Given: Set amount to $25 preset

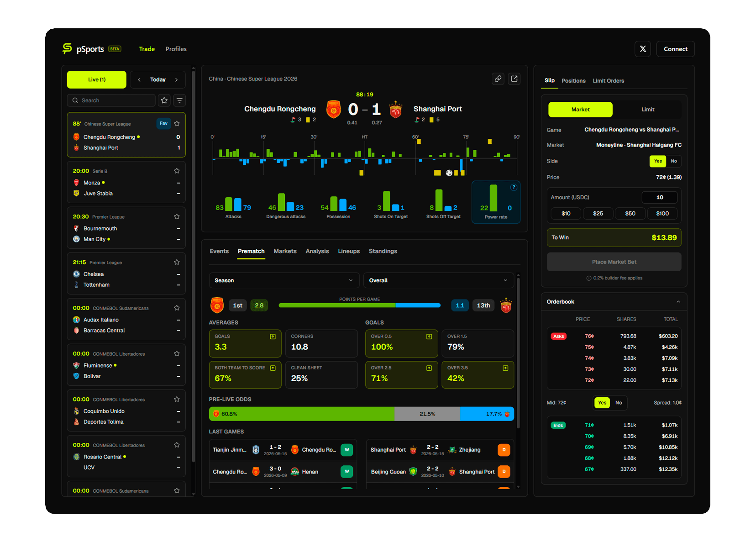Looking at the screenshot, I should [598, 213].
